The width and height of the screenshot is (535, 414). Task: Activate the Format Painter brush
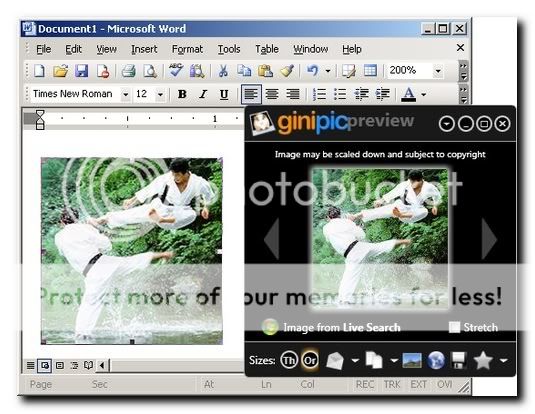pyautogui.click(x=287, y=71)
